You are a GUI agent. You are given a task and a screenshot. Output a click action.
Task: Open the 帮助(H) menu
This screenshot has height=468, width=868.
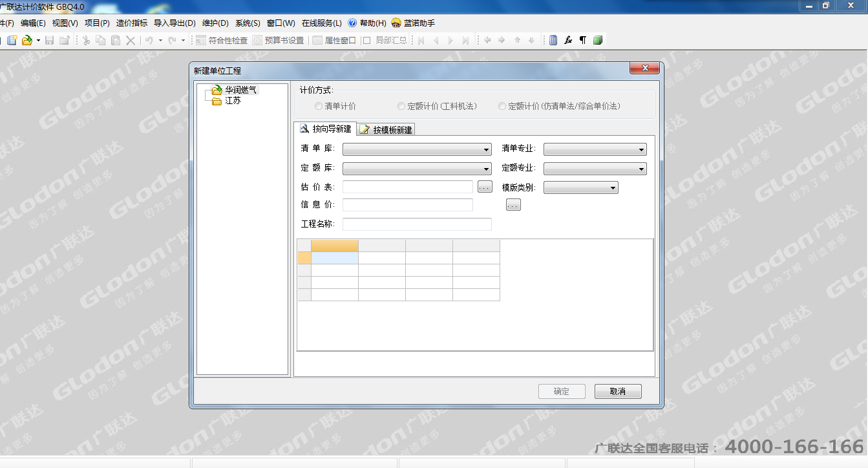coord(367,23)
